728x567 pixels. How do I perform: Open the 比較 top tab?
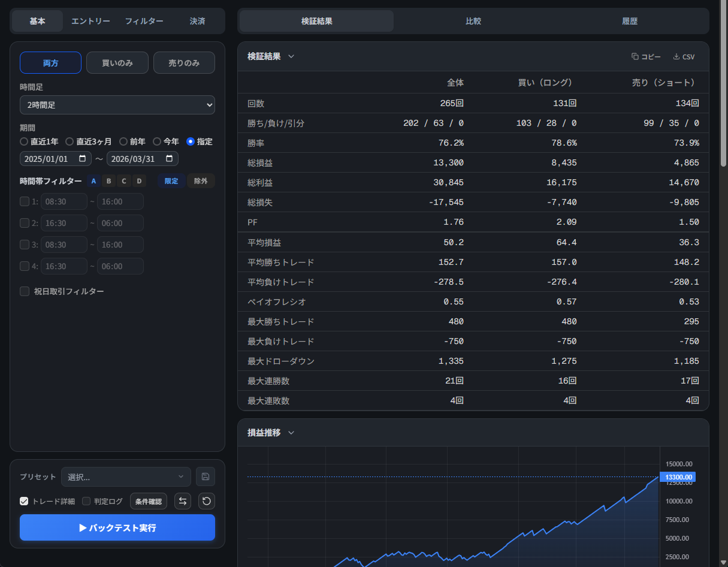tap(473, 21)
